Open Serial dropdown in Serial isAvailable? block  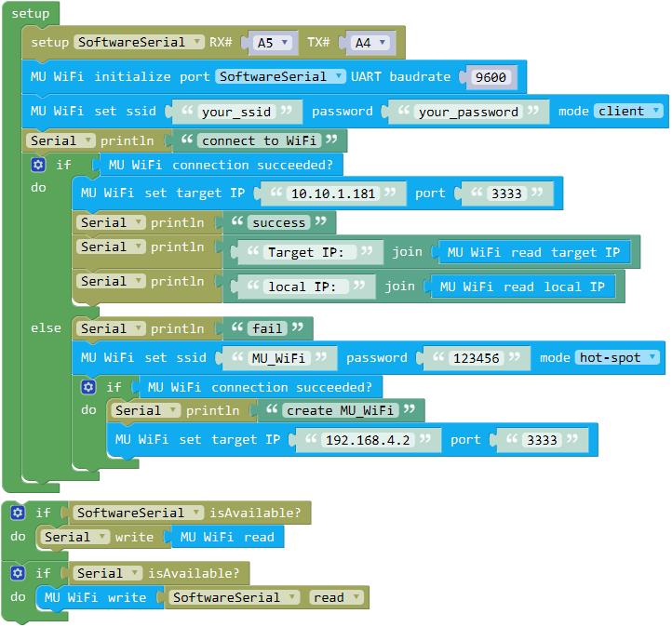click(108, 573)
